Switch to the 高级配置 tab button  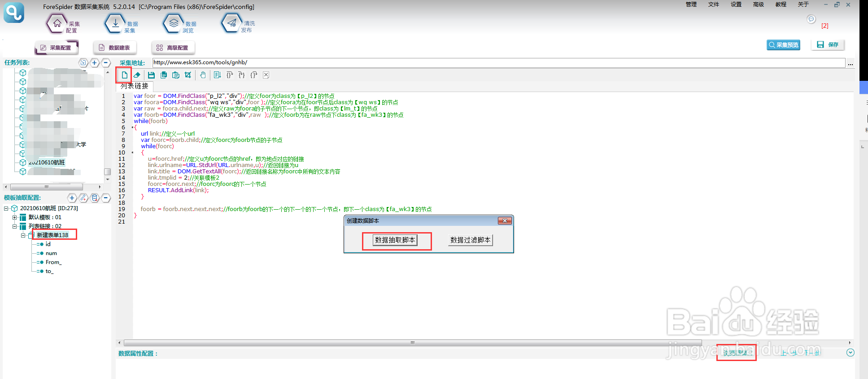173,48
